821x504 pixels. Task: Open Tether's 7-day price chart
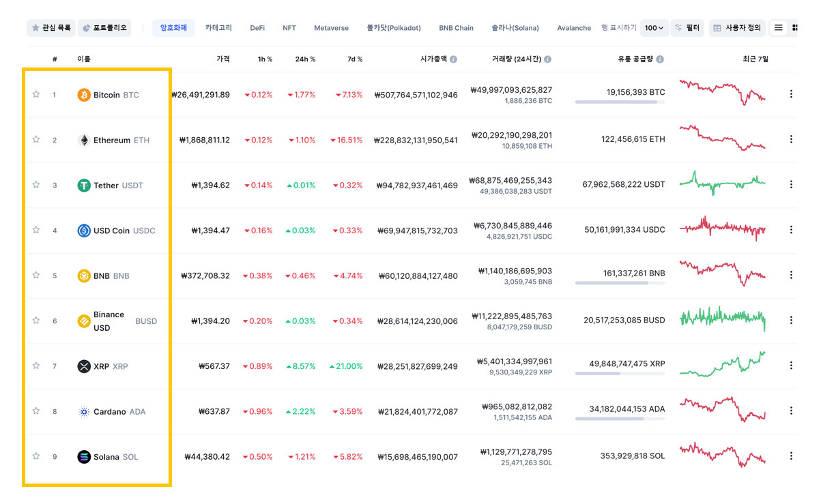[723, 183]
